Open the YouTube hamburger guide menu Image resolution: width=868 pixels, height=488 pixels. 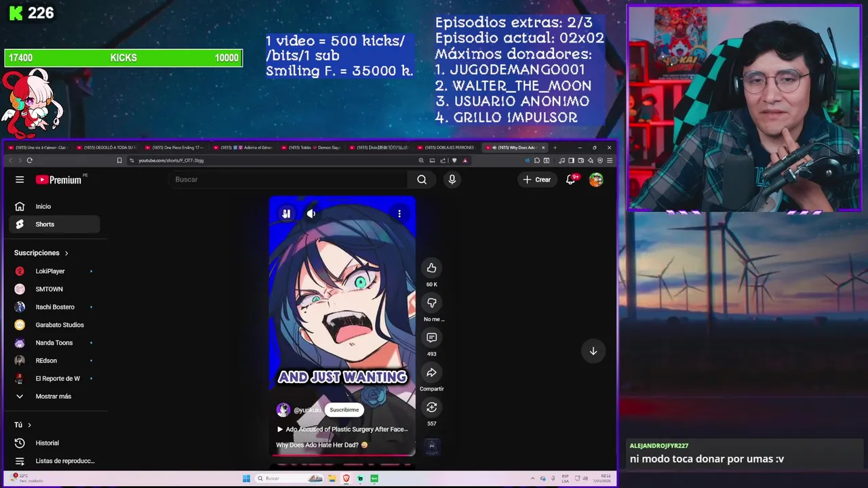tap(20, 180)
